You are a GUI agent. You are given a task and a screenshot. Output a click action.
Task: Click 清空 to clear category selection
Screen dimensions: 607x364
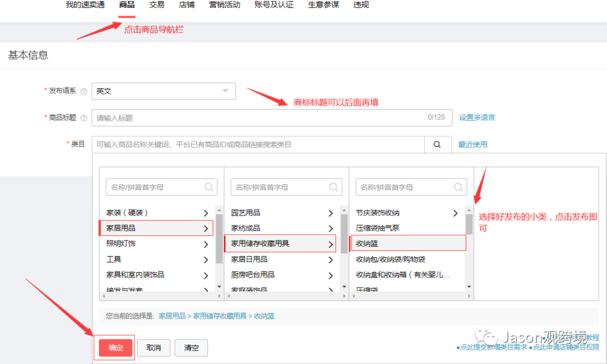pyautogui.click(x=192, y=347)
